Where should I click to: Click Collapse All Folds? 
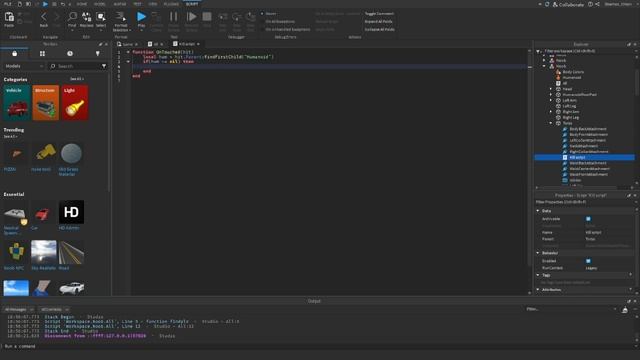coord(380,29)
